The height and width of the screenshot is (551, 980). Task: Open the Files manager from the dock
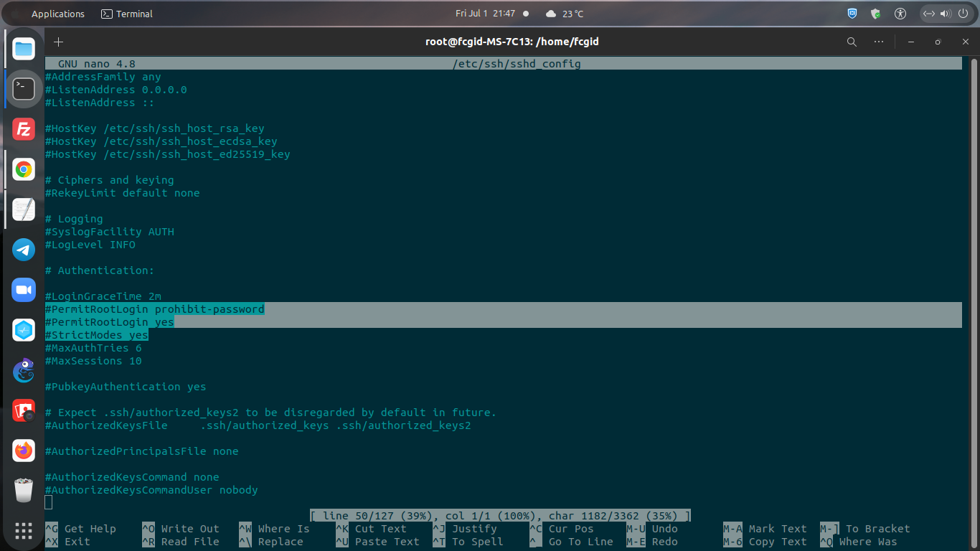(x=24, y=49)
